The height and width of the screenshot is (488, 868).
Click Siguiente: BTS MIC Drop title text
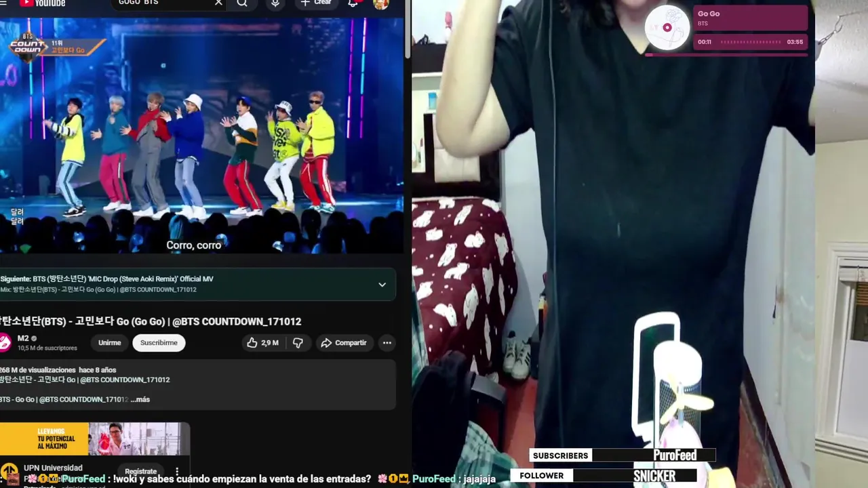(x=107, y=279)
